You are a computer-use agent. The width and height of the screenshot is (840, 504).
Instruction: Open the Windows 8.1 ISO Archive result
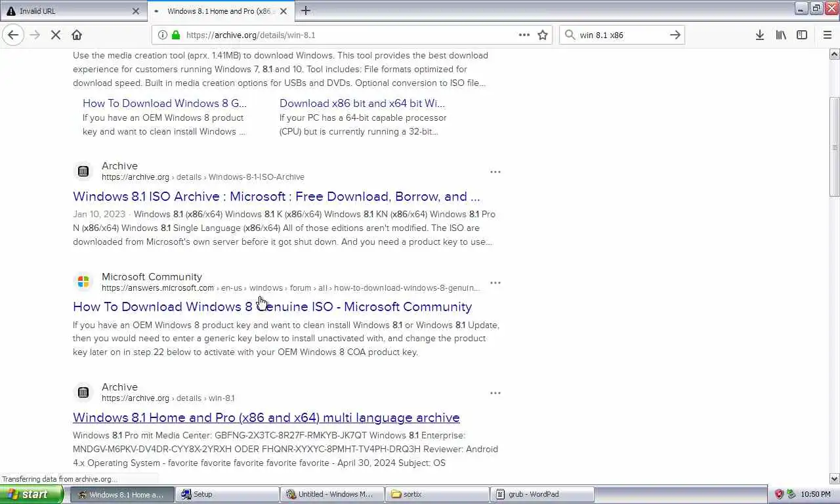click(x=276, y=196)
